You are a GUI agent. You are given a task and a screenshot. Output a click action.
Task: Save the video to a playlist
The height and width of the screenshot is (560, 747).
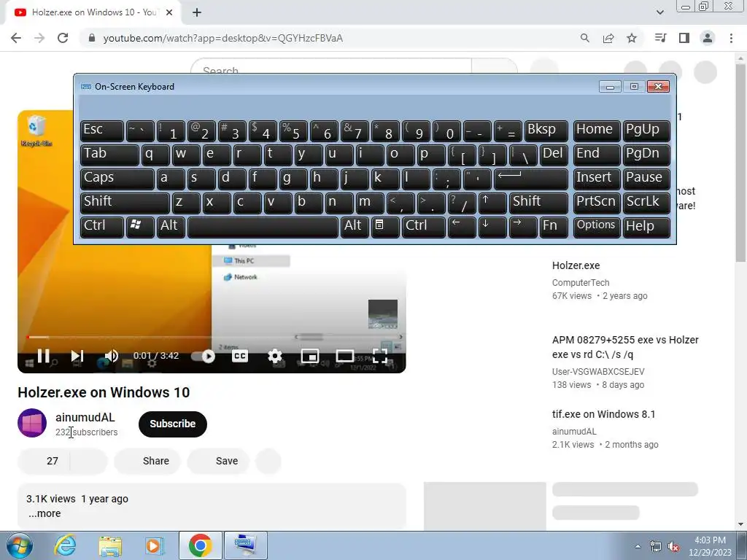coord(218,461)
